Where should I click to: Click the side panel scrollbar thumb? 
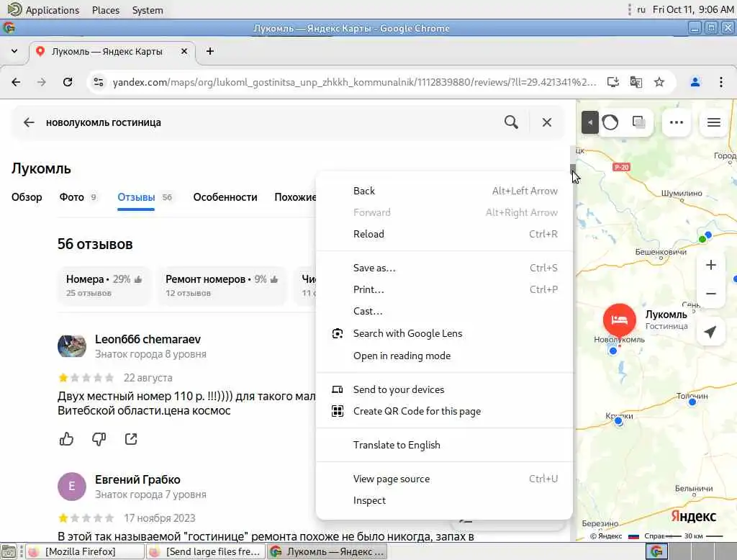(x=573, y=169)
